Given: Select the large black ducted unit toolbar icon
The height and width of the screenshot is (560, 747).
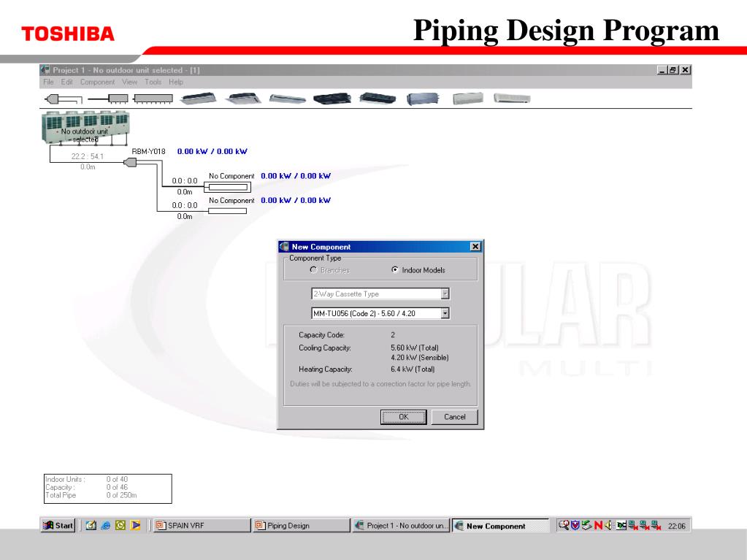Looking at the screenshot, I should [332, 99].
